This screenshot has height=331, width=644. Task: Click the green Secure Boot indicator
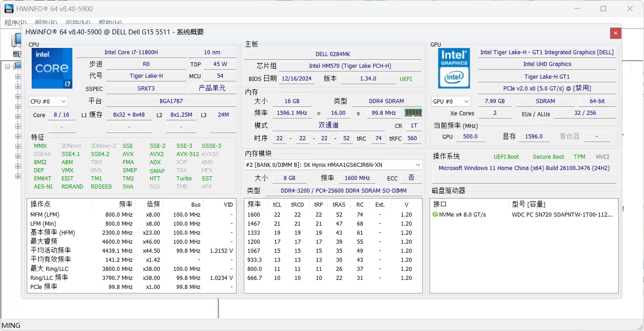coord(548,156)
